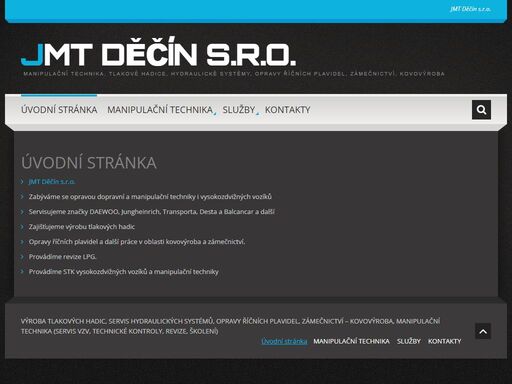Open the search magnifier icon
Viewport: 512px width, 384px height.
point(481,110)
